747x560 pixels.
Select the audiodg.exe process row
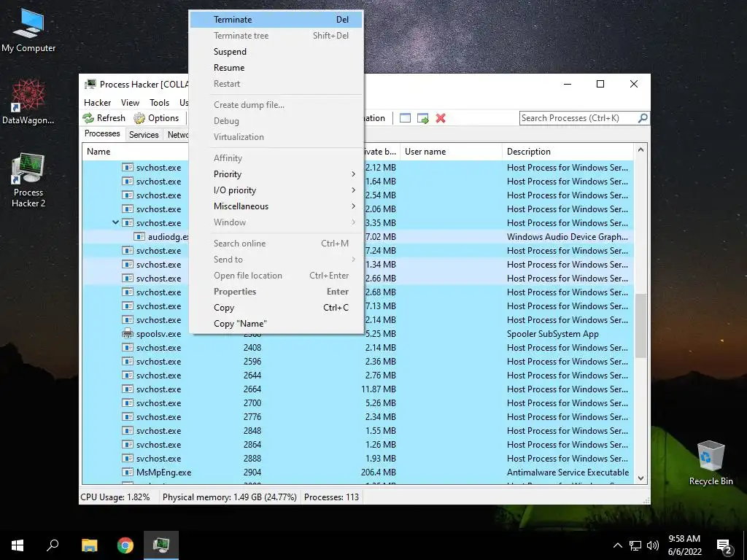pyautogui.click(x=357, y=237)
